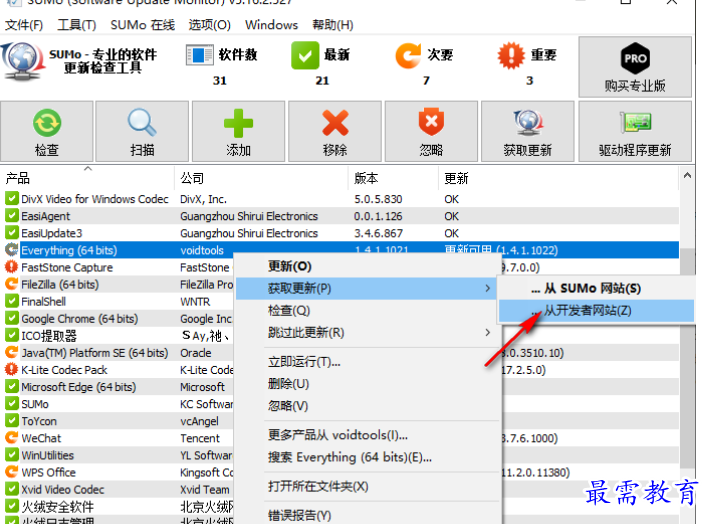Click the 添加 (Add) green plus button
Screen dimensions: 707x524
[239, 131]
